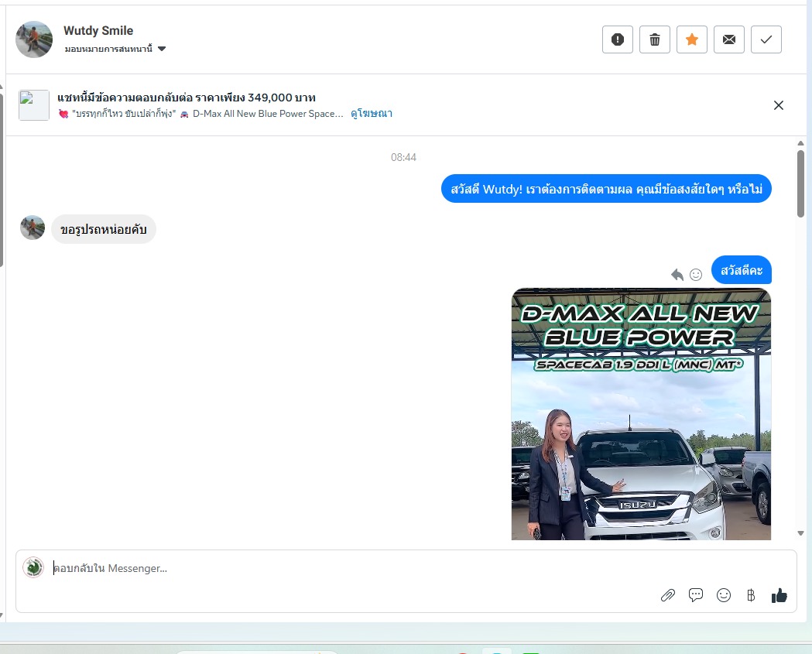Open the ดูโฆษณา ad link
The image size is (812, 654).
[x=372, y=114]
